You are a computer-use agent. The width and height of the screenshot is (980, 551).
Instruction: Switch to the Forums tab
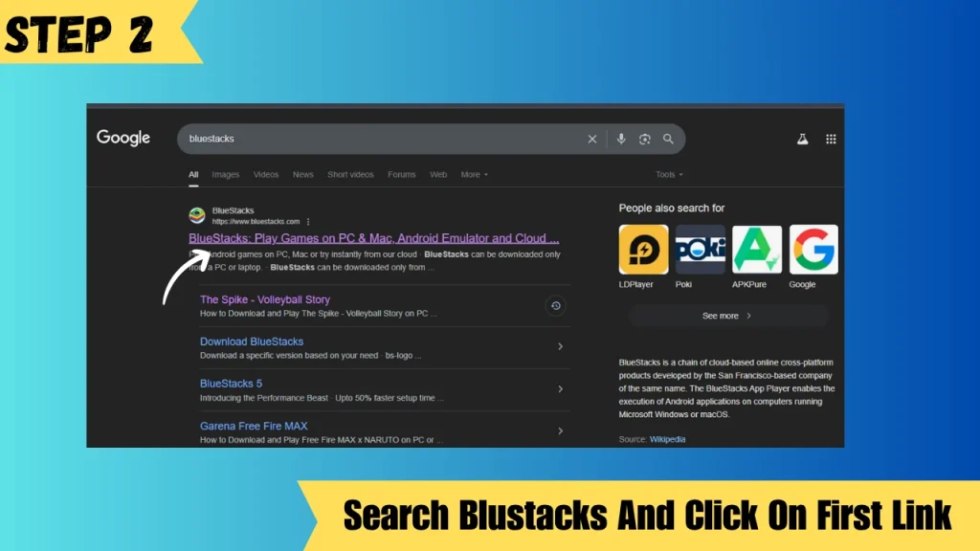point(401,174)
